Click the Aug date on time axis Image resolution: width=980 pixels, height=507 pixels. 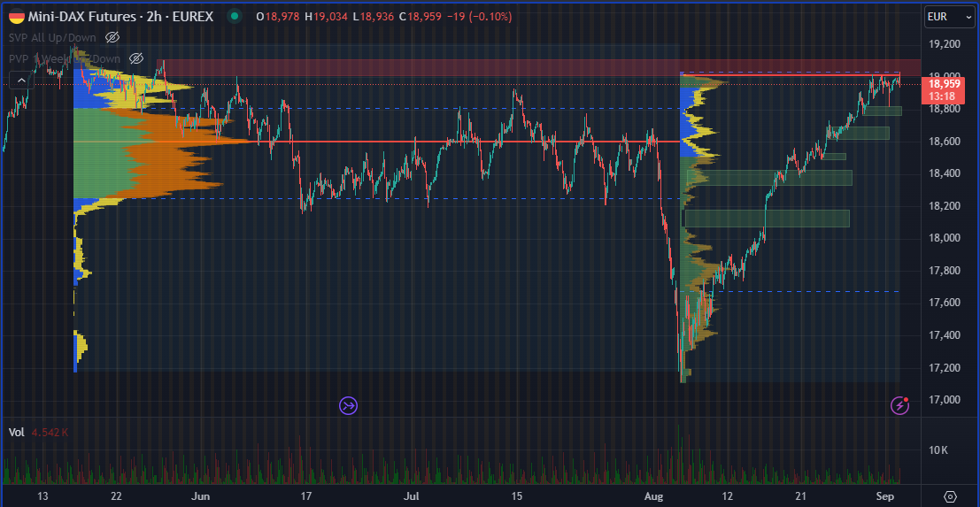[x=653, y=496]
